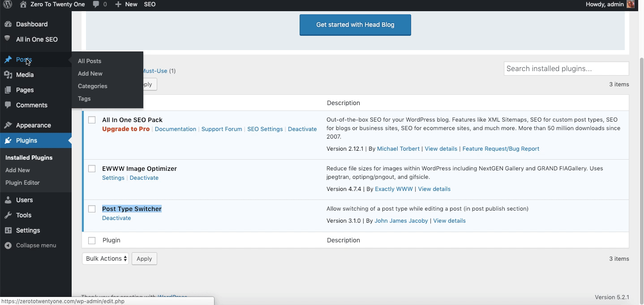Screen dimensions: 644x305
Task: Open Add New under Plugins submenu
Action: (x=17, y=170)
